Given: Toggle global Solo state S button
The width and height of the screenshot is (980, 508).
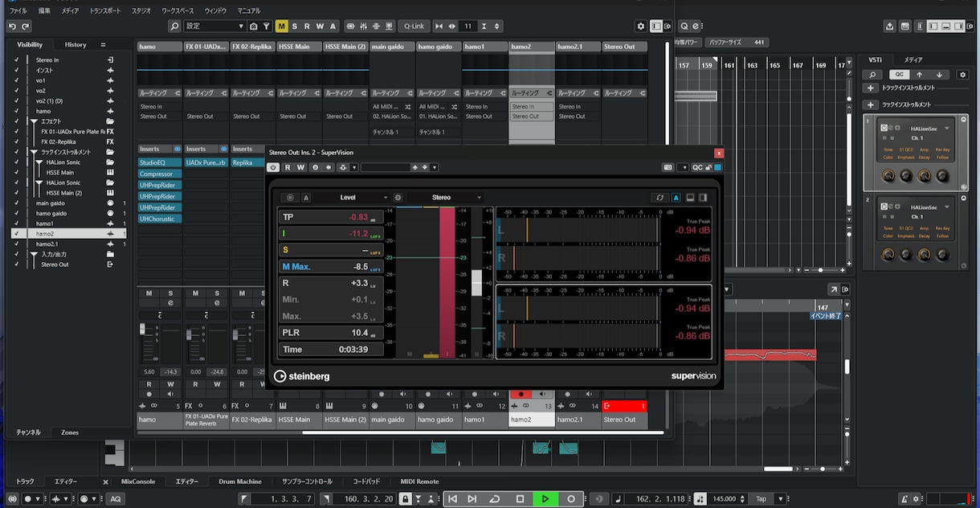Looking at the screenshot, I should pyautogui.click(x=295, y=27).
